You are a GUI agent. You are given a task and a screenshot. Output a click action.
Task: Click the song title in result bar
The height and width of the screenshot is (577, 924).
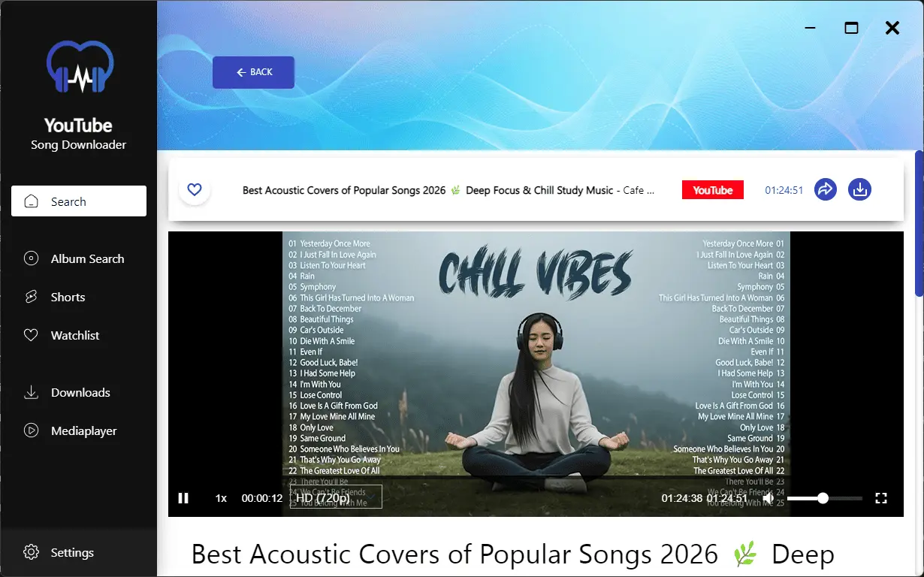(448, 190)
